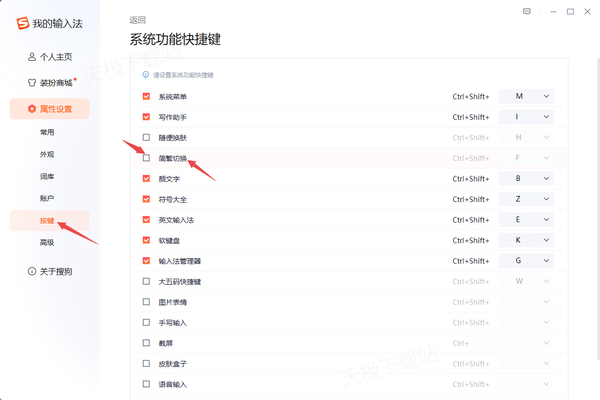Open the 关于搜狗 page

click(50, 271)
